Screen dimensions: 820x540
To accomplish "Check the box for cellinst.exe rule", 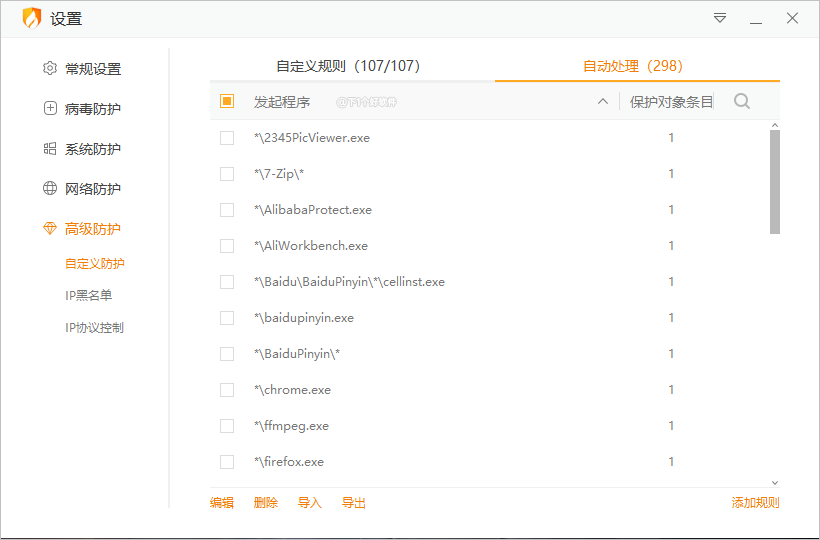I will point(227,282).
